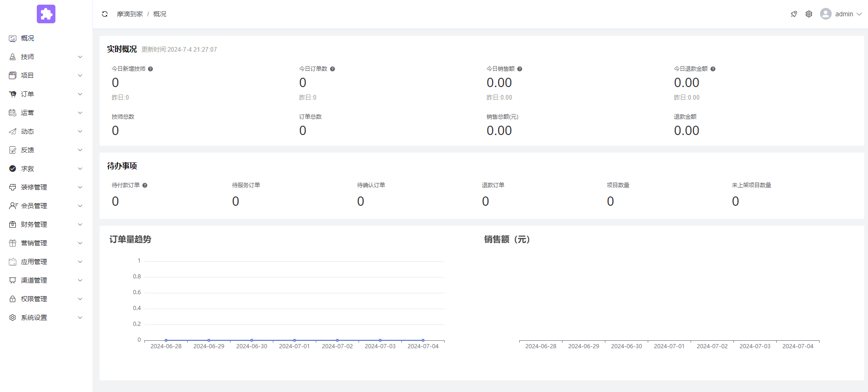
Task: Click help icon next to 今日新增技师
Action: pos(150,69)
